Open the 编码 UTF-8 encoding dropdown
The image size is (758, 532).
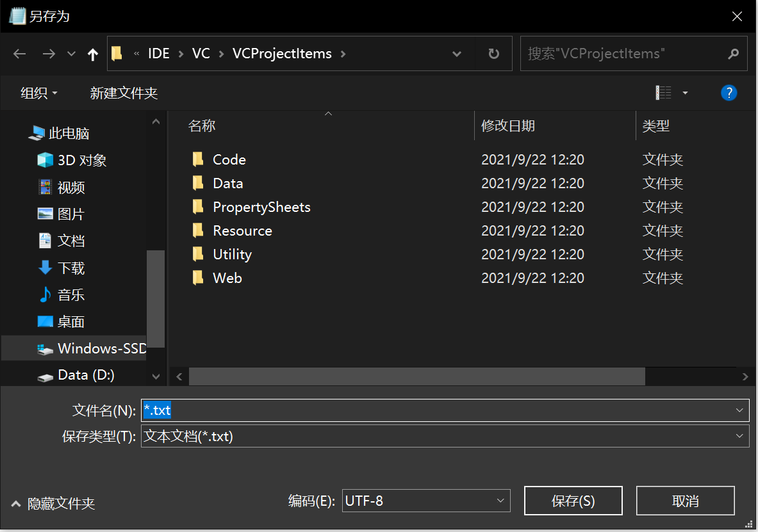coord(500,501)
